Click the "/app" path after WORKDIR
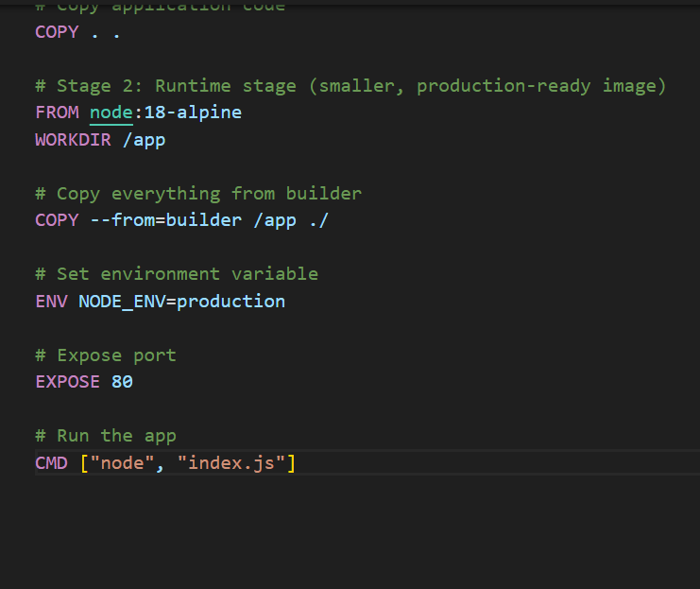The height and width of the screenshot is (589, 700). [145, 140]
